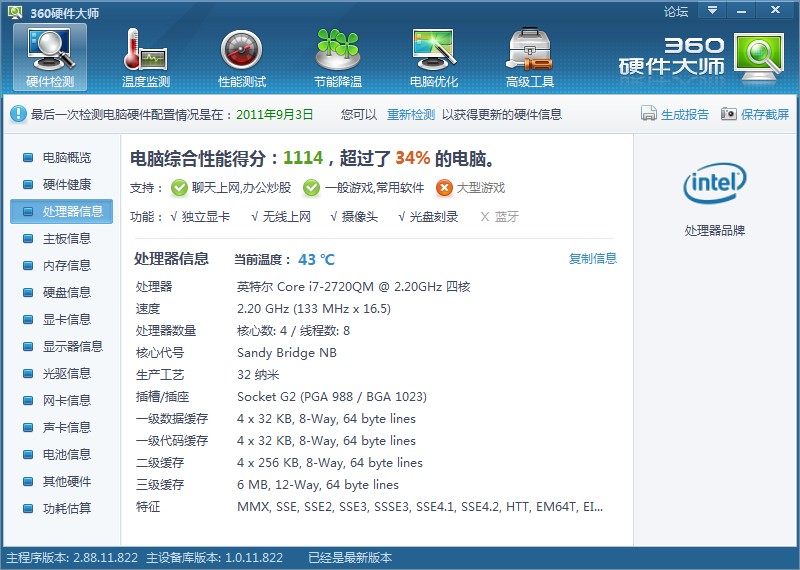This screenshot has height=570, width=800.
Task: Select 主板信息 in the sidebar
Action: tap(61, 238)
